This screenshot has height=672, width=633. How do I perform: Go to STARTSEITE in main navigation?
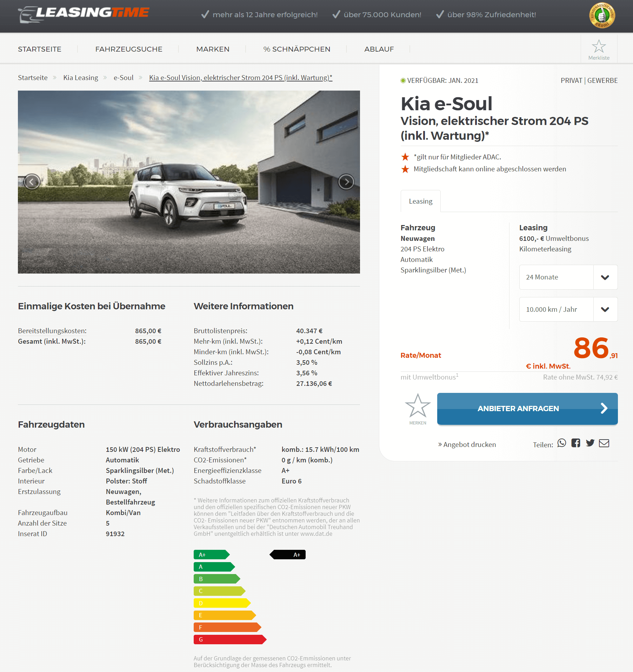40,49
